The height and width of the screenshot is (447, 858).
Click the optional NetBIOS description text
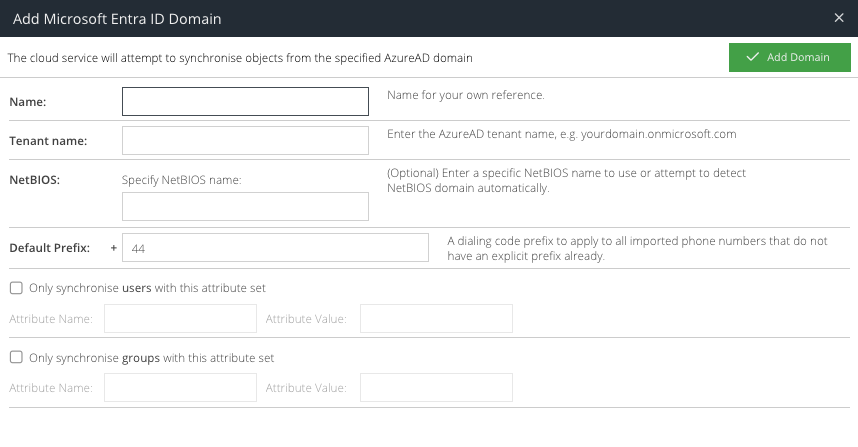click(x=566, y=181)
